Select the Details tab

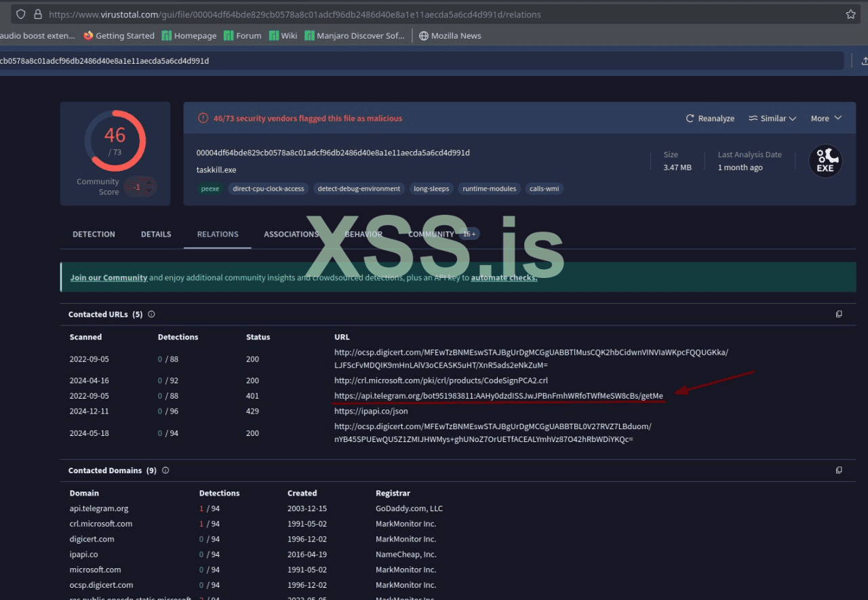[x=156, y=235]
